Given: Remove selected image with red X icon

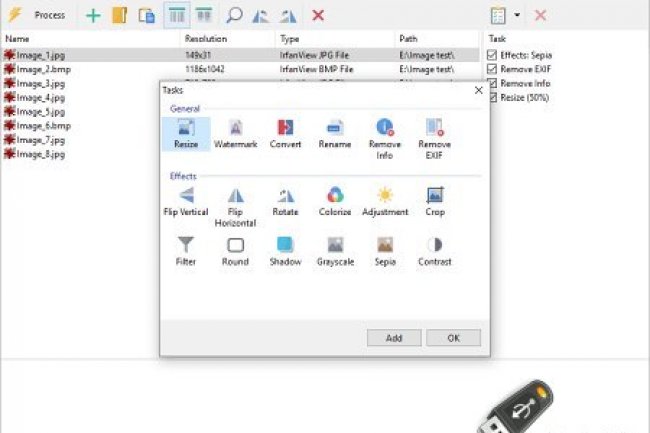Looking at the screenshot, I should (x=318, y=16).
